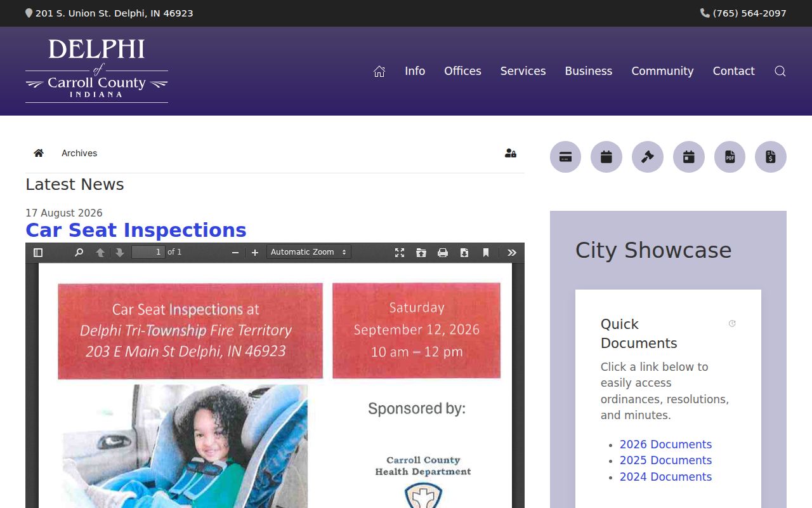Go to previous PDF page arrow
This screenshot has width=812, height=508.
(100, 253)
